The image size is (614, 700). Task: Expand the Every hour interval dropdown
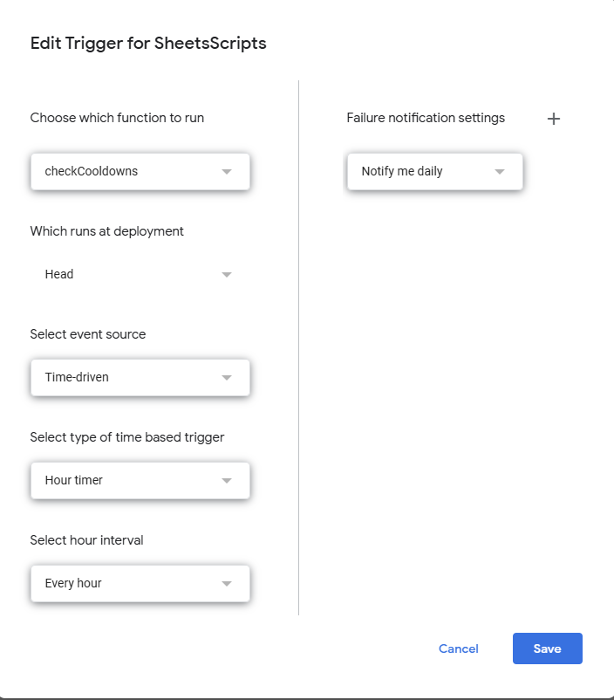140,583
